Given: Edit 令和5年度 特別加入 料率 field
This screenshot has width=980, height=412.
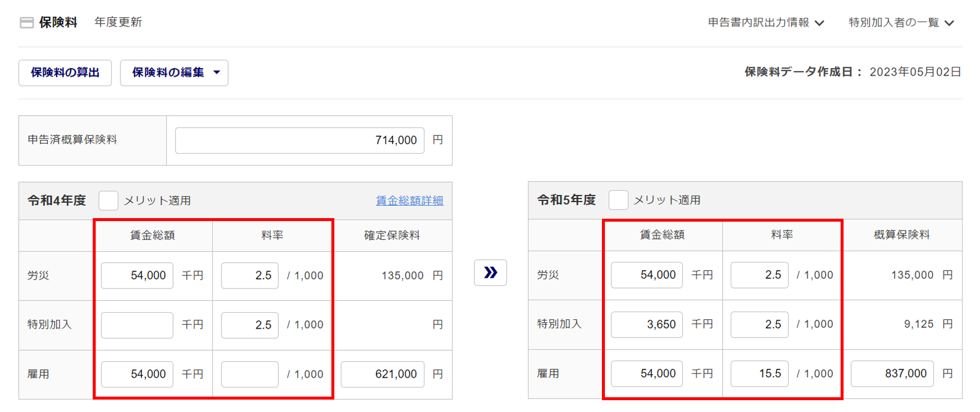Looking at the screenshot, I should (x=760, y=325).
